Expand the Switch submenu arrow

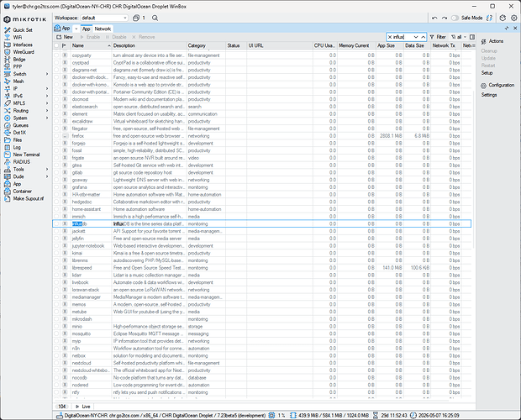click(x=47, y=74)
